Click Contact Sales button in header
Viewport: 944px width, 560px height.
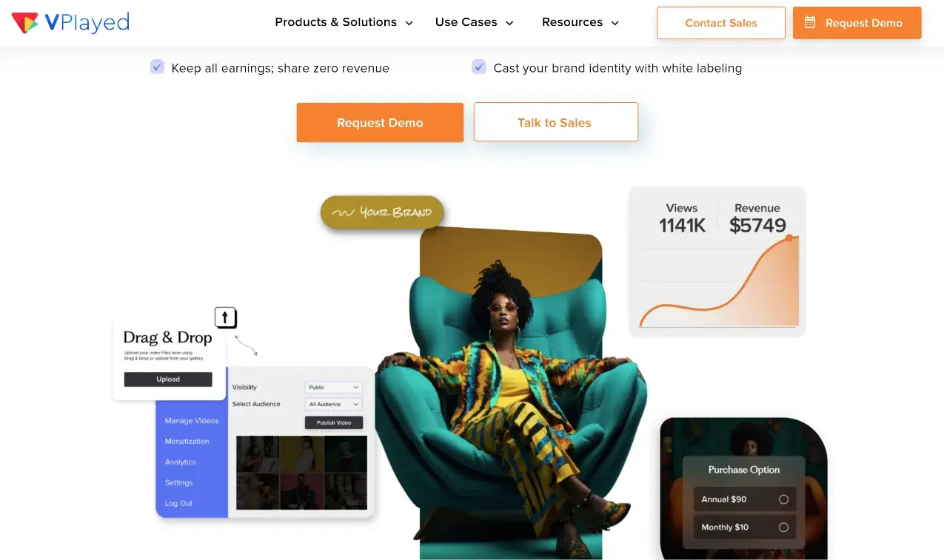721,23
